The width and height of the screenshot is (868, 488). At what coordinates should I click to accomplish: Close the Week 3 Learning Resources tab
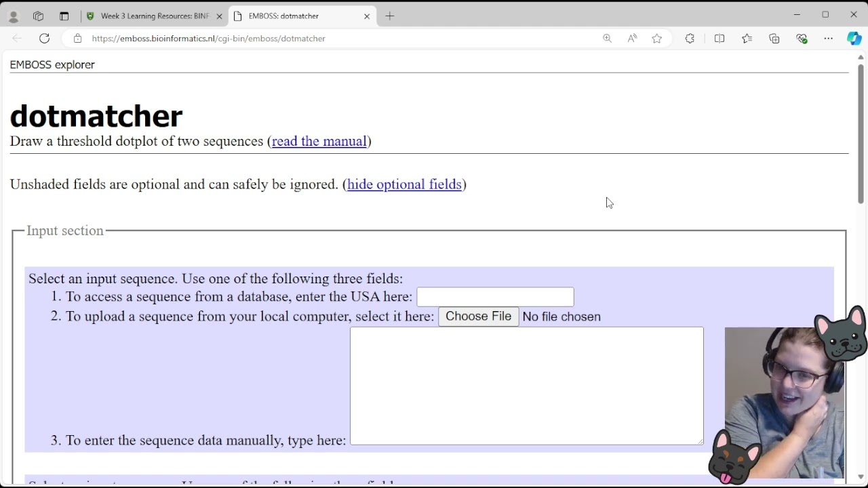click(219, 16)
